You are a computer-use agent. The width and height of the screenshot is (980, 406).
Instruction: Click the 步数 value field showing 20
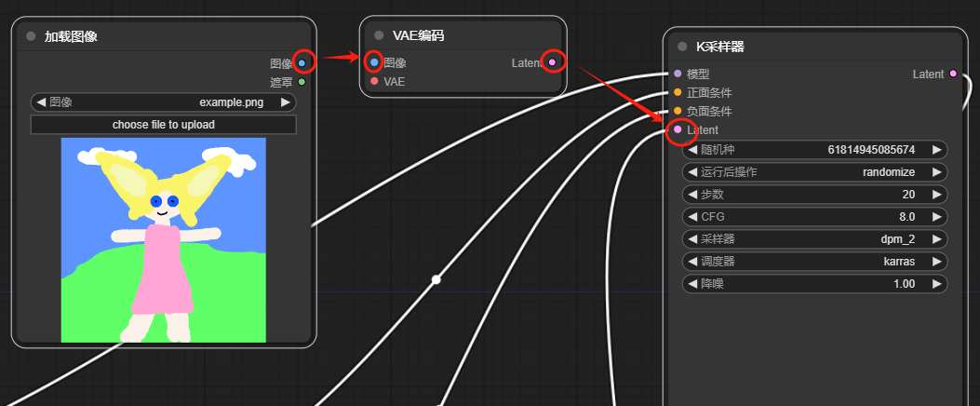point(815,195)
